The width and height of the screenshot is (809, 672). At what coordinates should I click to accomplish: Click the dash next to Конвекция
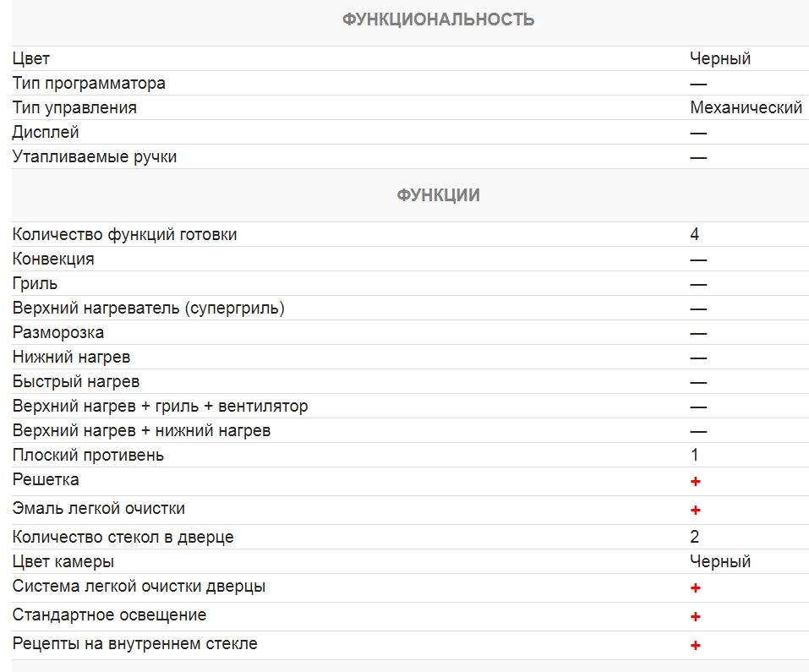[x=698, y=260]
